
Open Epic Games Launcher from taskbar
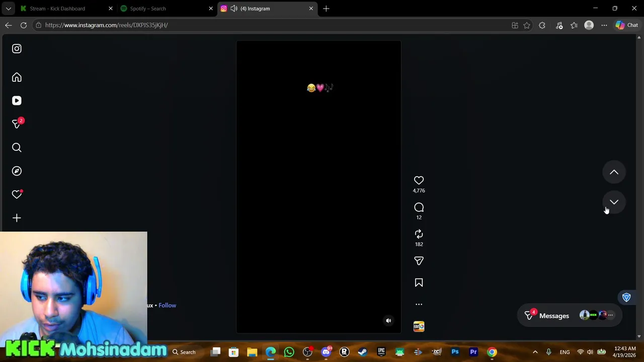[381, 352]
